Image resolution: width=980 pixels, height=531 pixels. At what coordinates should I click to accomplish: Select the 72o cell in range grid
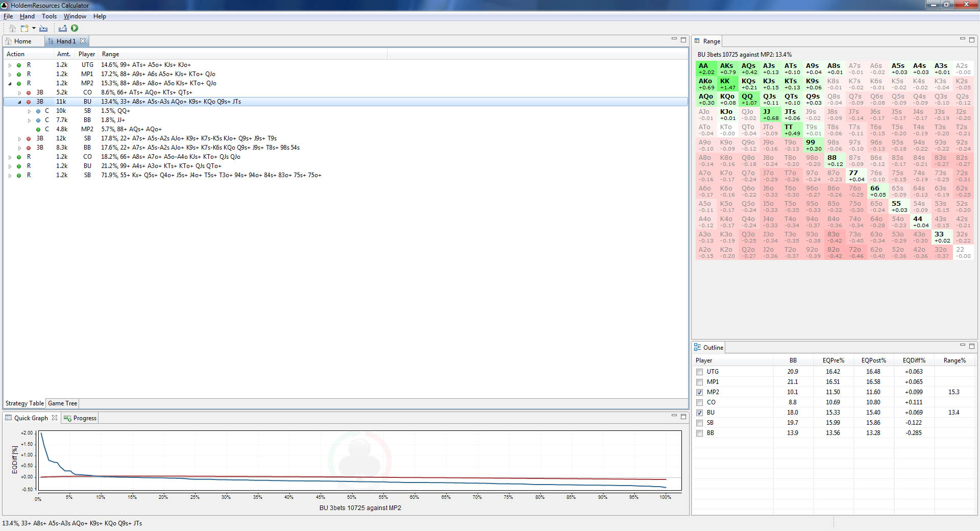tap(856, 253)
